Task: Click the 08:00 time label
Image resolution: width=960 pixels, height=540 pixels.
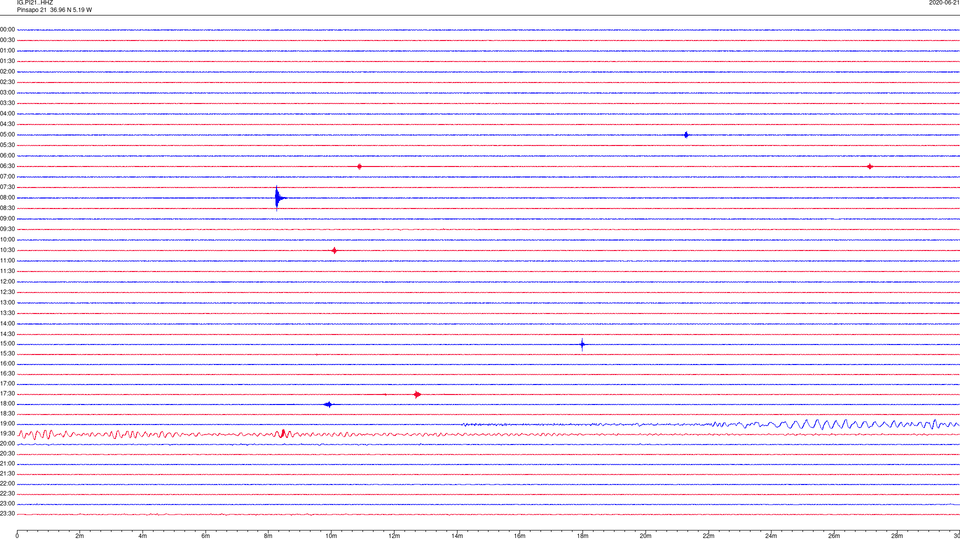Action: coord(7,198)
